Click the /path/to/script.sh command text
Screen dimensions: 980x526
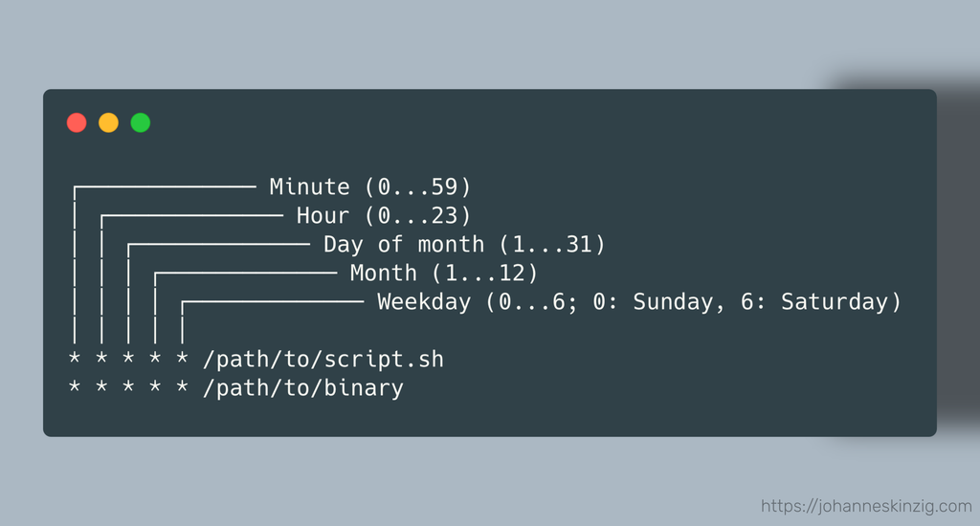coord(323,360)
